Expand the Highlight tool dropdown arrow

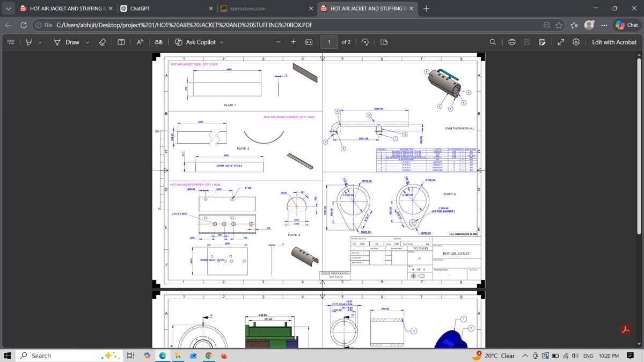click(40, 42)
